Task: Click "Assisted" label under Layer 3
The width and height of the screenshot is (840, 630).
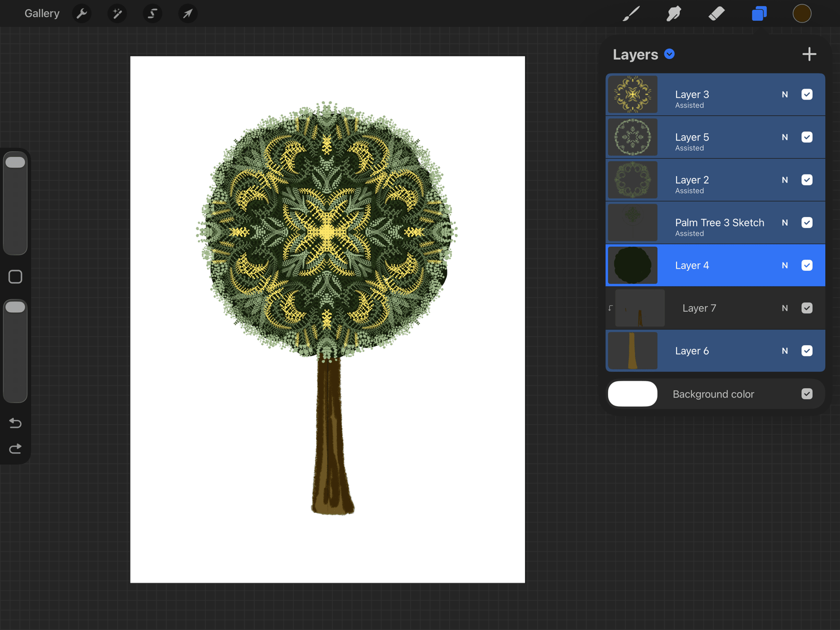Action: coord(690,106)
